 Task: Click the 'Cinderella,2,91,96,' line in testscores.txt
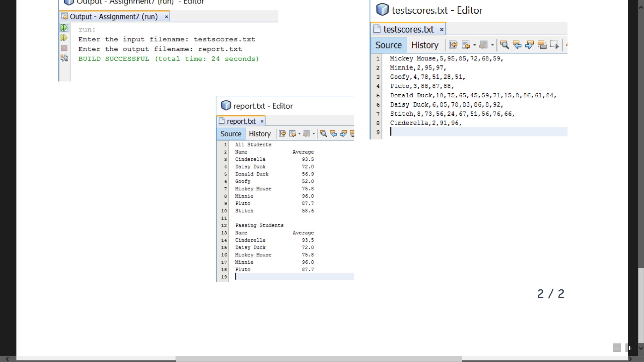tap(426, 123)
